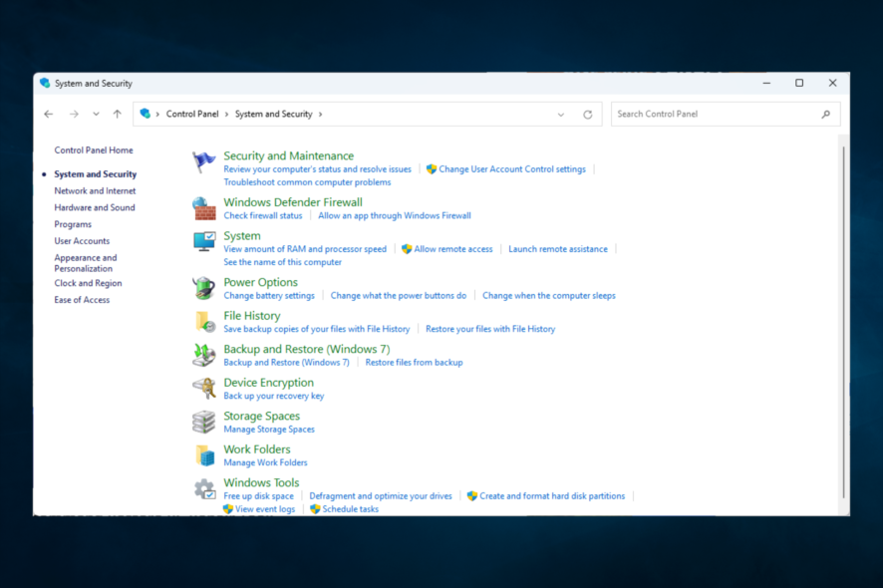Open Appearance and Personalization category
883x588 pixels.
pyautogui.click(x=86, y=263)
